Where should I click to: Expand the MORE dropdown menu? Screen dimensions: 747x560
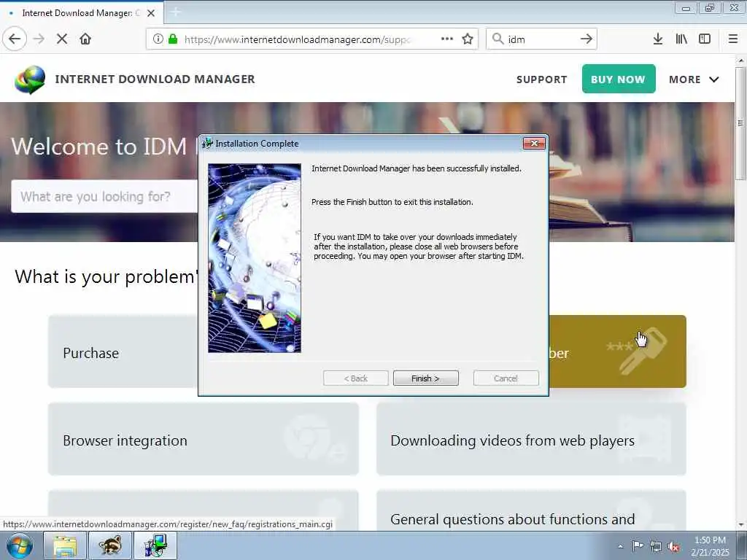(x=694, y=79)
